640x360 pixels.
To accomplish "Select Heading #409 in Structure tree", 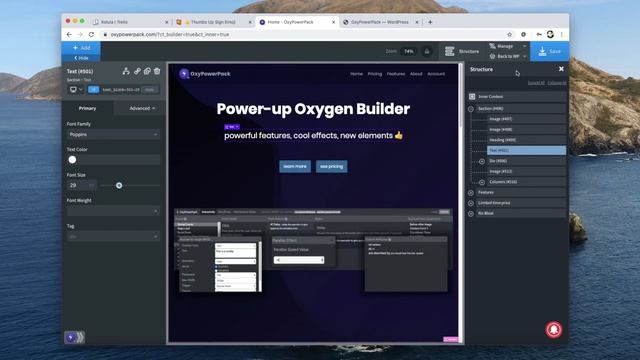I will pyautogui.click(x=527, y=140).
